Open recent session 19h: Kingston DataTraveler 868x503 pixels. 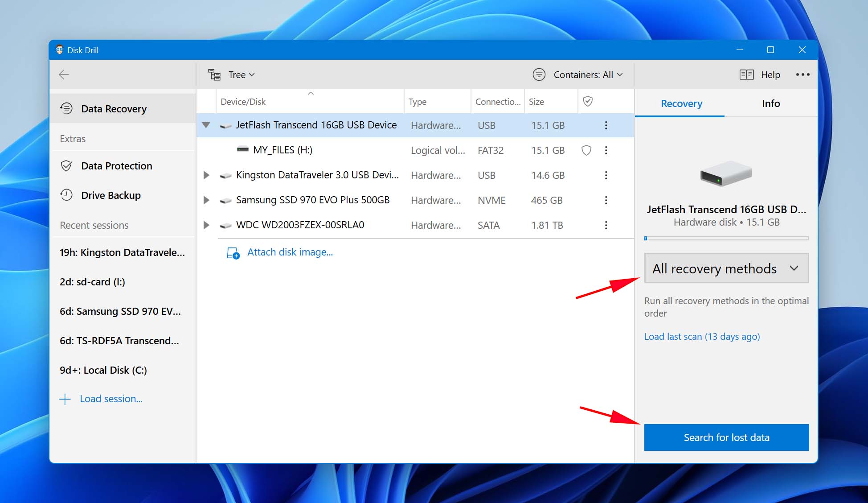[x=122, y=252]
